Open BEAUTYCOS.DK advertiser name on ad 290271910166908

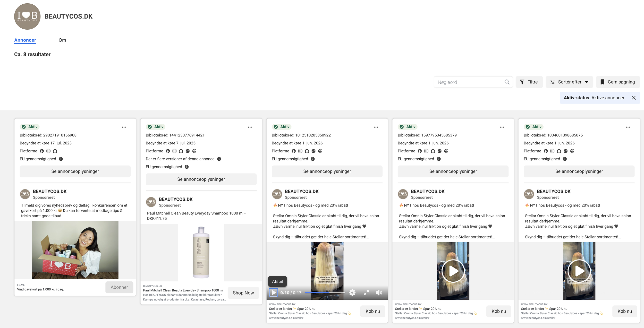(x=50, y=192)
